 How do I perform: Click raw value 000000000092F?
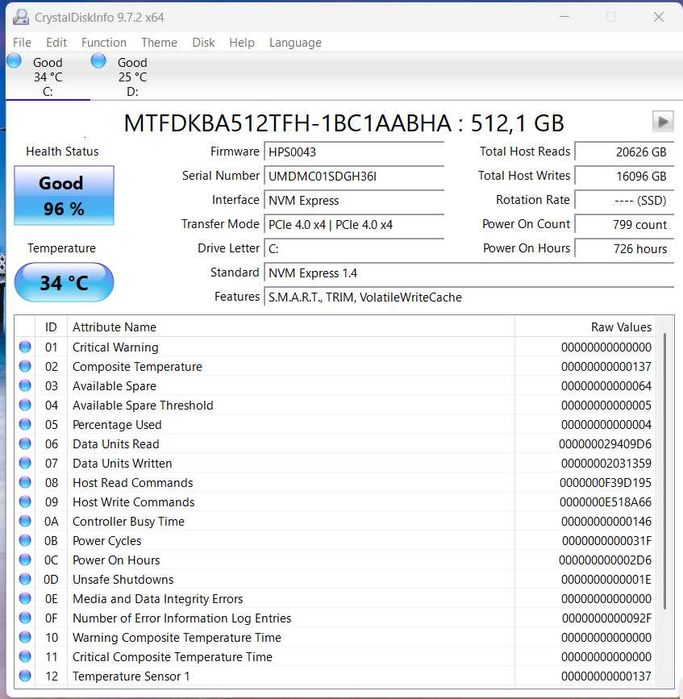pyautogui.click(x=606, y=618)
